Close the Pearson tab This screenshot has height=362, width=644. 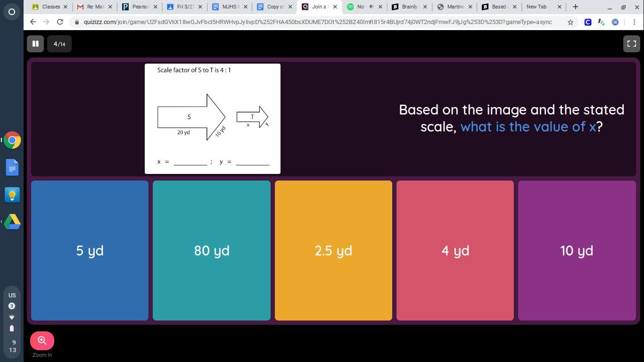[155, 7]
